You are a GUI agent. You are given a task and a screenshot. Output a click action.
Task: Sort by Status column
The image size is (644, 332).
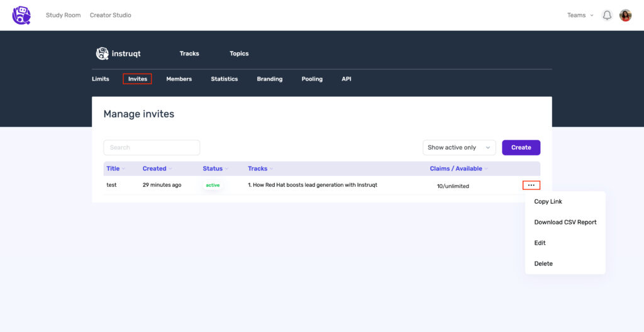pyautogui.click(x=216, y=169)
